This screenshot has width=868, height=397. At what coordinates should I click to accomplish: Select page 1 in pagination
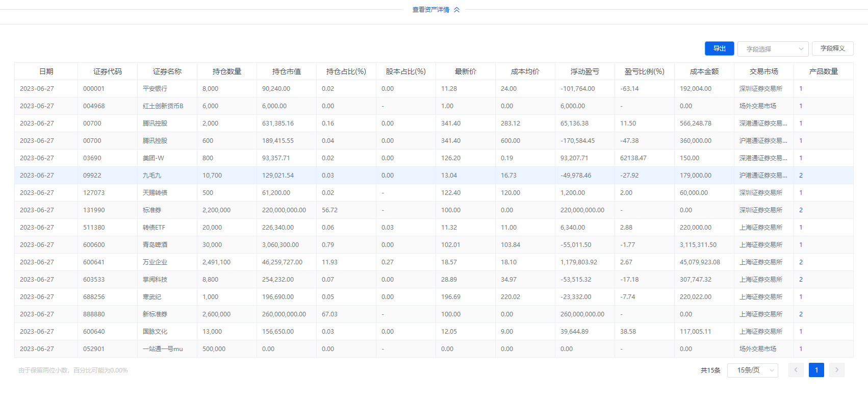pos(816,370)
